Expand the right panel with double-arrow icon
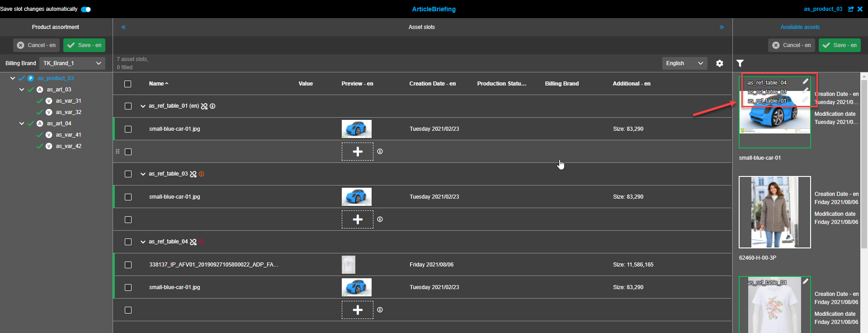The image size is (868, 333). tap(722, 27)
